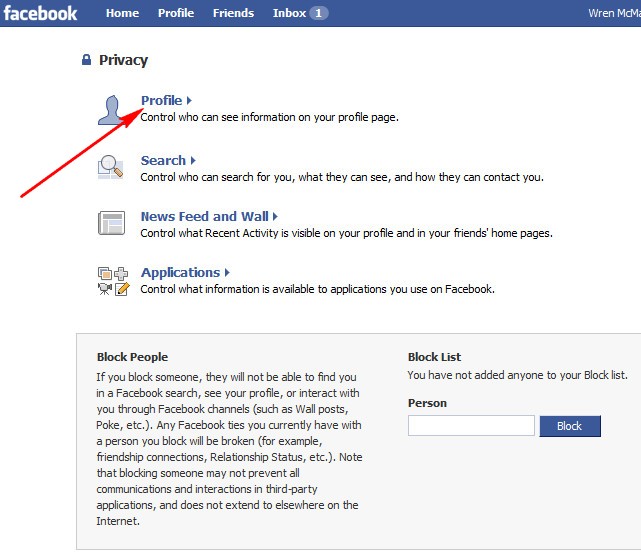Open the Applications privacy settings link
641x556 pixels.
[180, 272]
